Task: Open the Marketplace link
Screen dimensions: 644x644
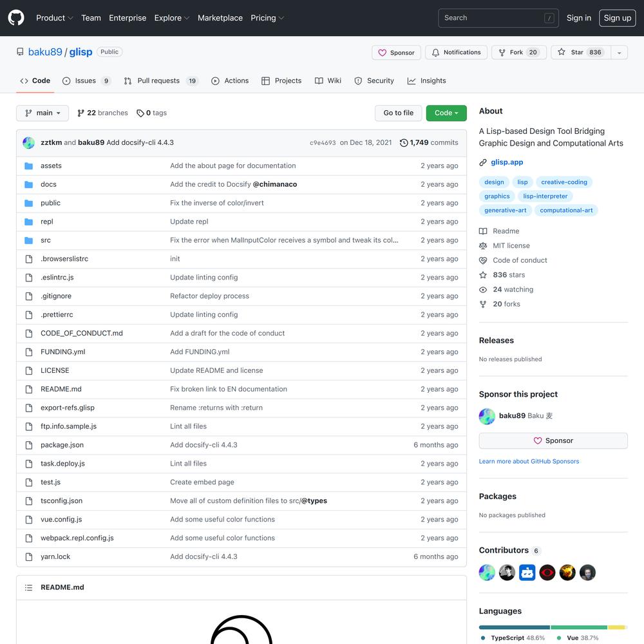Action: click(220, 18)
